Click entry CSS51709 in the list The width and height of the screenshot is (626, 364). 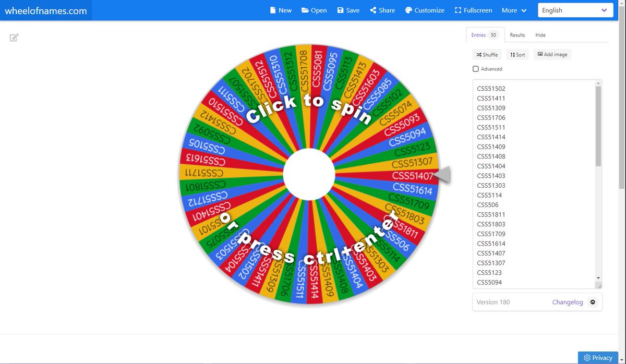pyautogui.click(x=491, y=234)
